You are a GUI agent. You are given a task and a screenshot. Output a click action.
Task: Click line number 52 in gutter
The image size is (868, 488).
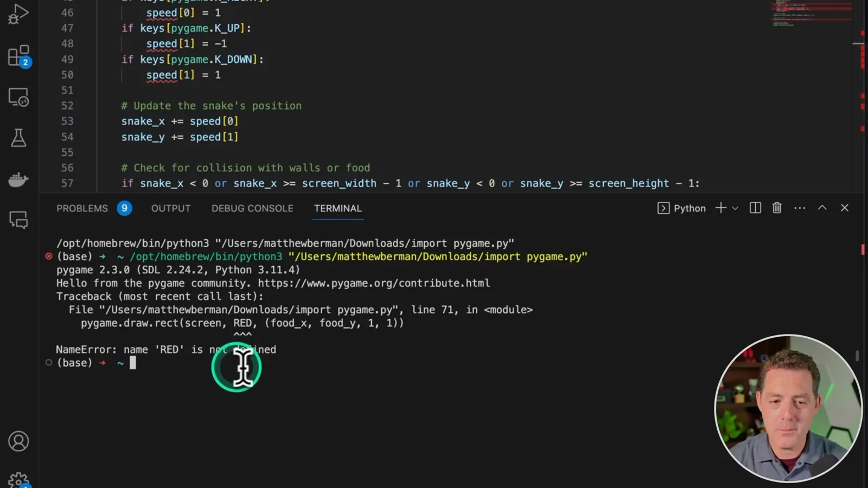(x=67, y=106)
